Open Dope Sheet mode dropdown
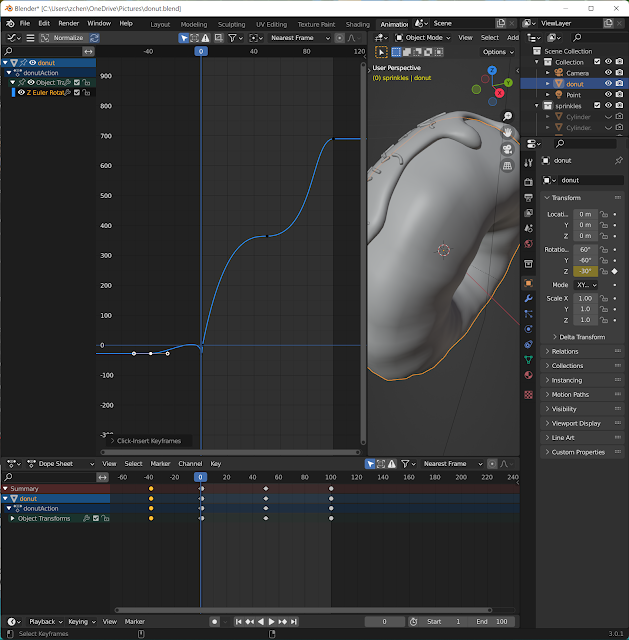The height and width of the screenshot is (640, 629). coord(60,464)
